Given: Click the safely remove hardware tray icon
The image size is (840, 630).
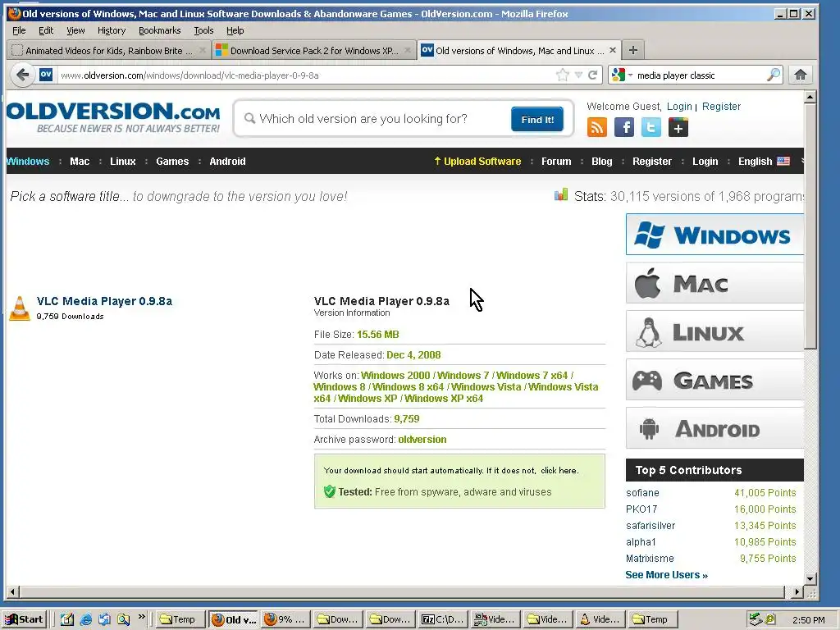Looking at the screenshot, I should pyautogui.click(x=756, y=619).
